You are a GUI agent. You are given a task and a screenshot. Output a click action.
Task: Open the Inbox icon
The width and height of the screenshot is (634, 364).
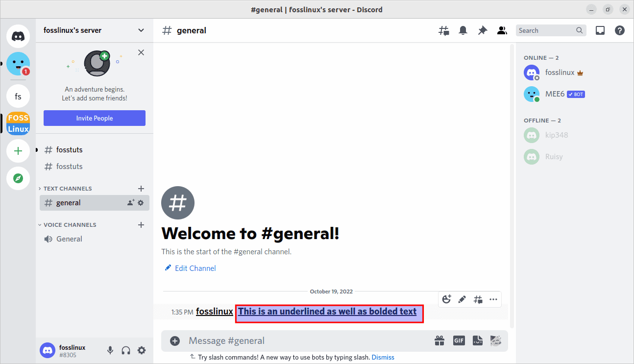coord(600,30)
